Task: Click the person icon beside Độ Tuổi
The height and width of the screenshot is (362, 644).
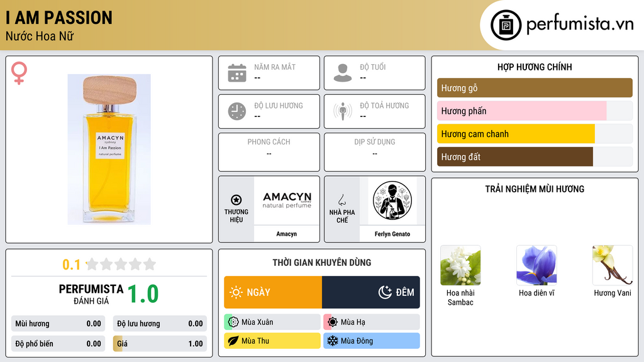Action: (x=343, y=73)
